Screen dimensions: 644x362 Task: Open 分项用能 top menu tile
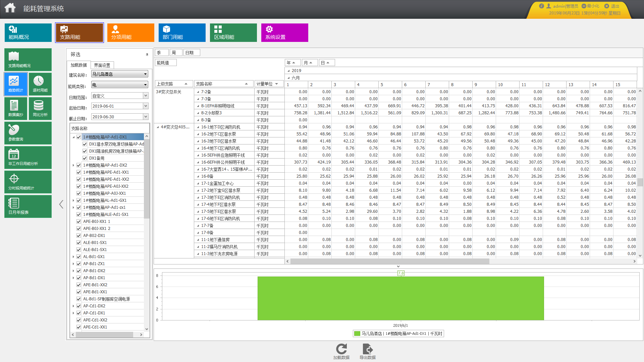point(130,33)
